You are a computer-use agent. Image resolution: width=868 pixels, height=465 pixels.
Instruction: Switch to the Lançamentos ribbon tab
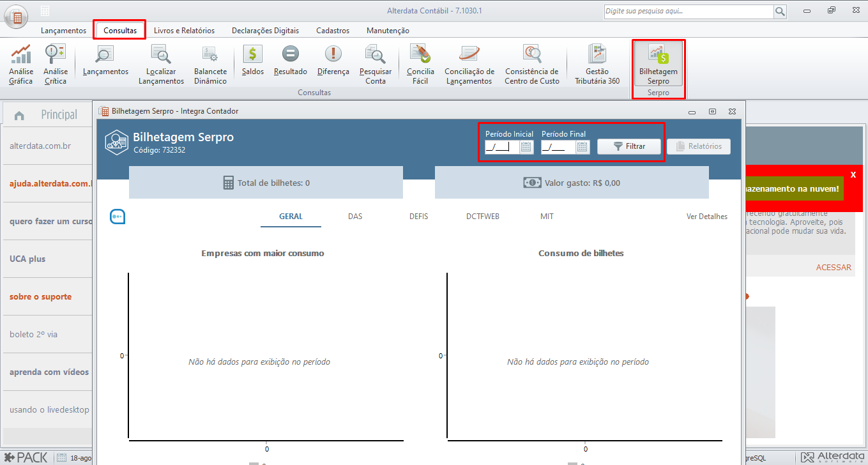click(x=63, y=31)
